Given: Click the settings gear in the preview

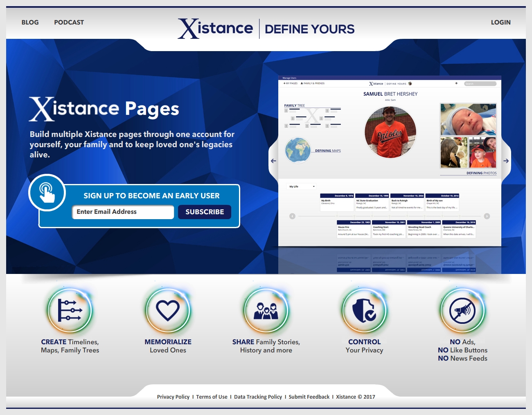Looking at the screenshot, I should pyautogui.click(x=456, y=83).
